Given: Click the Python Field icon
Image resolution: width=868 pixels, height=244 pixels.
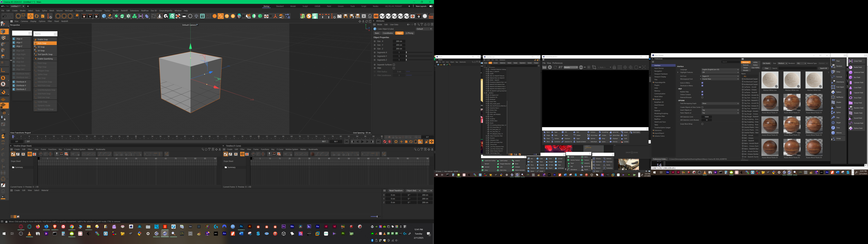Looking at the screenshot, I should [850, 128].
